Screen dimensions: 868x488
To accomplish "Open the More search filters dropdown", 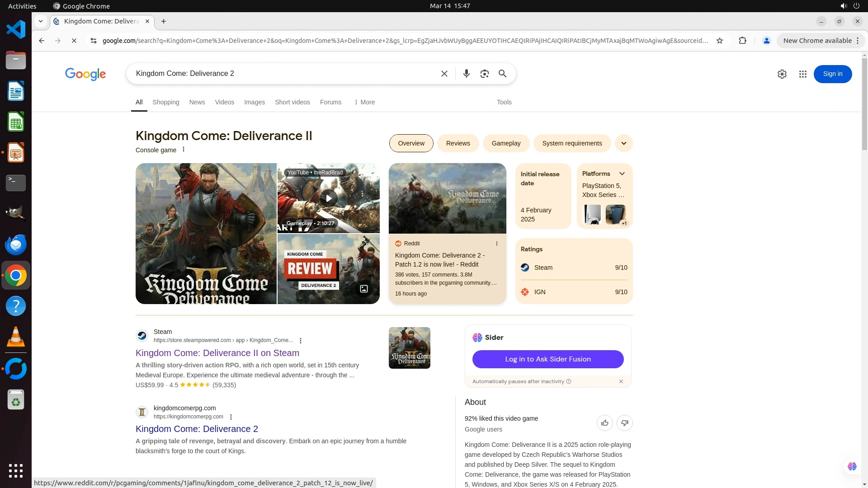I will point(364,102).
